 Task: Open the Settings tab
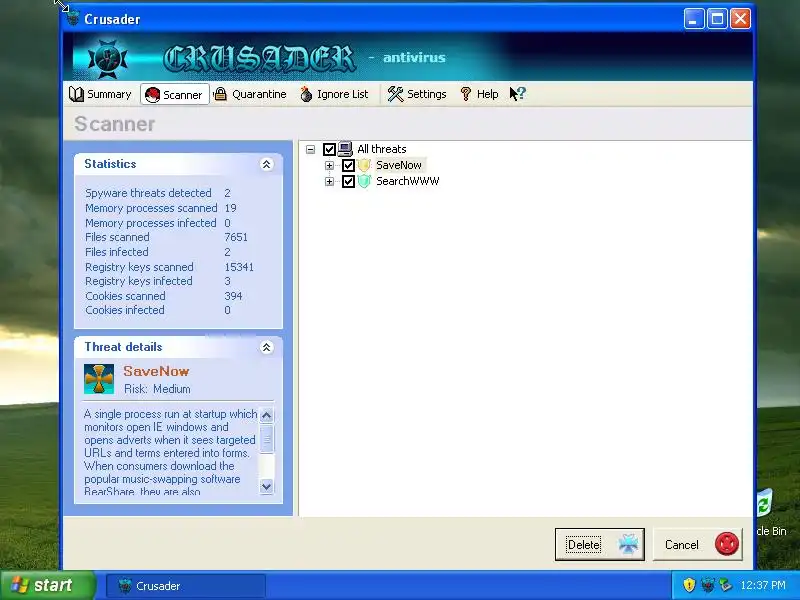click(x=417, y=94)
